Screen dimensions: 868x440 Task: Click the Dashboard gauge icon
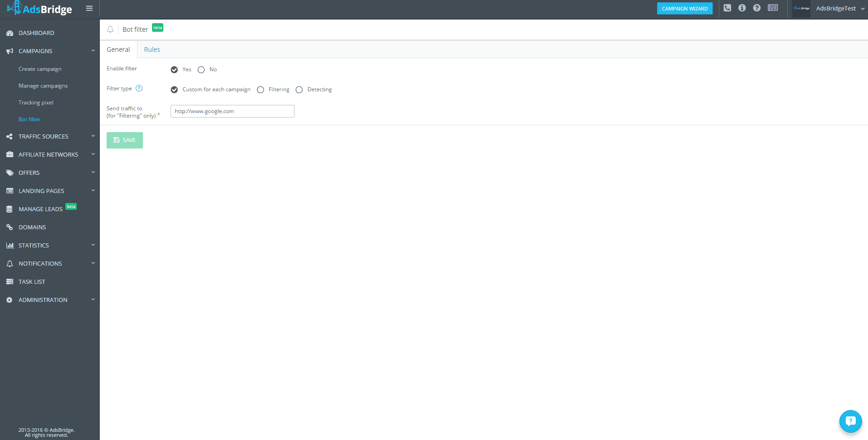coord(10,33)
